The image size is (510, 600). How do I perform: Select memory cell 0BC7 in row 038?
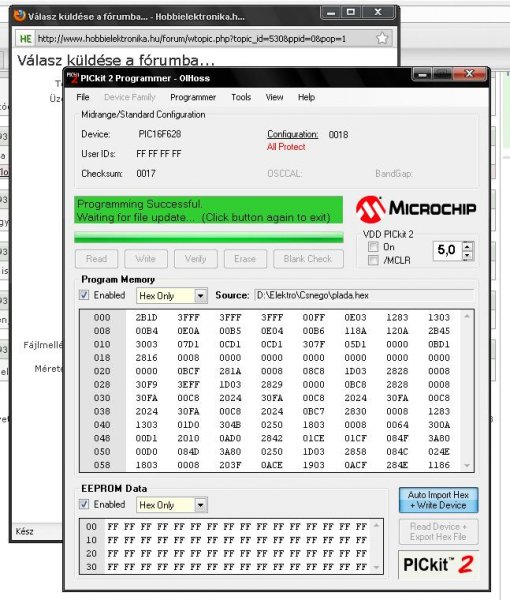click(314, 411)
